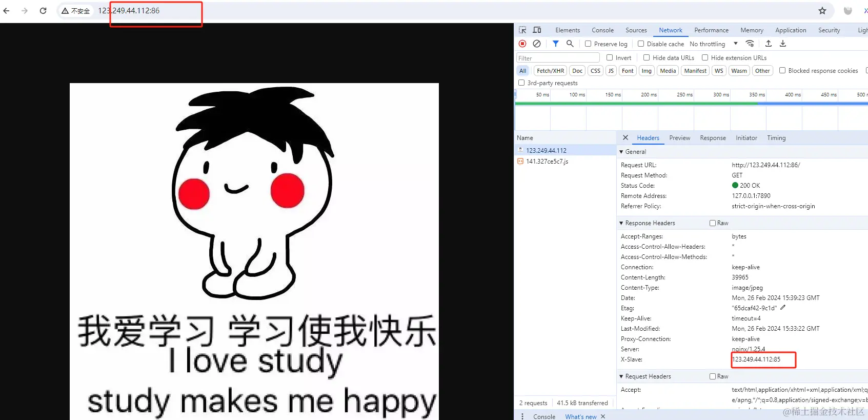The image size is (868, 420).
Task: Filter requests by JS type
Action: coord(611,71)
